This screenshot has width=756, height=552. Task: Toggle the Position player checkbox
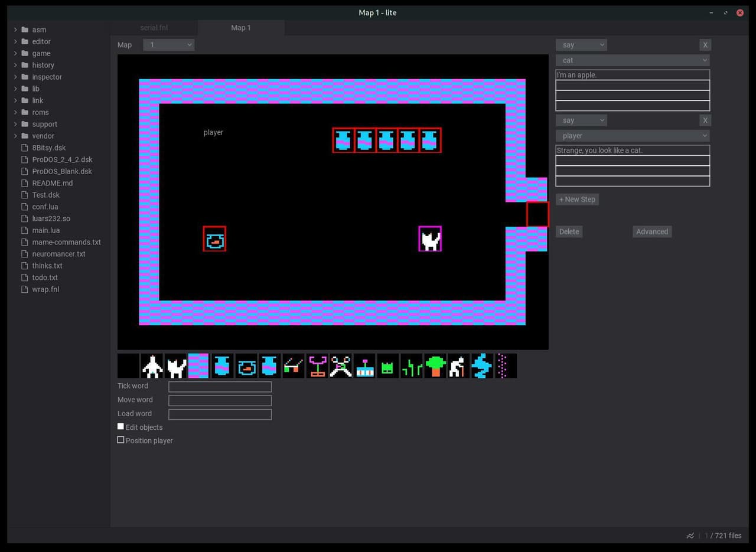[120, 440]
